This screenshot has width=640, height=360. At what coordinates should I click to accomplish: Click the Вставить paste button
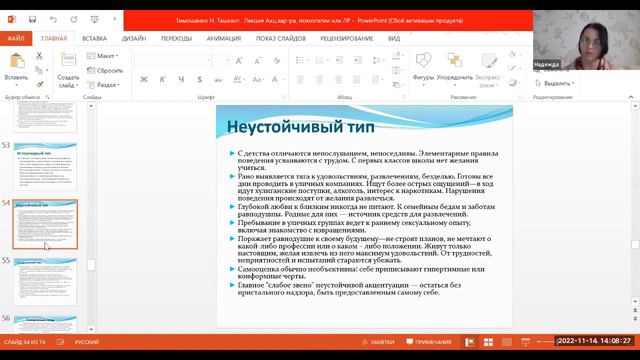[x=16, y=69]
